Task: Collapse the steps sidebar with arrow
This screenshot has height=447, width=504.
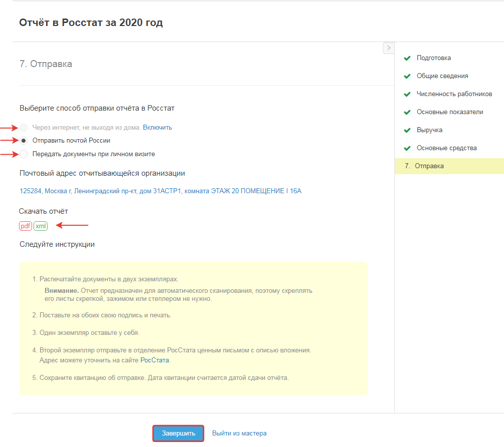Action: 388,48
